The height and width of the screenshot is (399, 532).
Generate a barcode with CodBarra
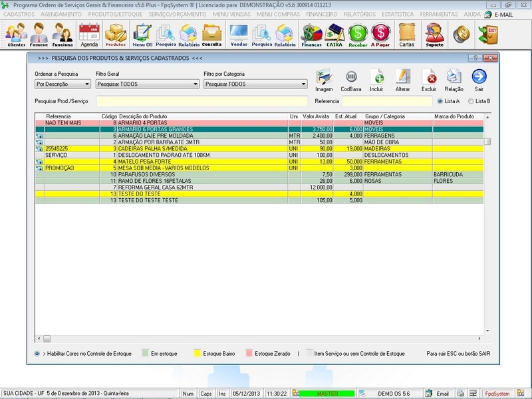[352, 78]
